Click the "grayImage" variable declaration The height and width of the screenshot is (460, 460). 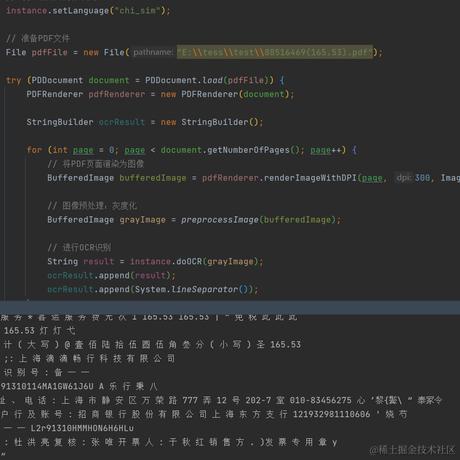(142, 220)
